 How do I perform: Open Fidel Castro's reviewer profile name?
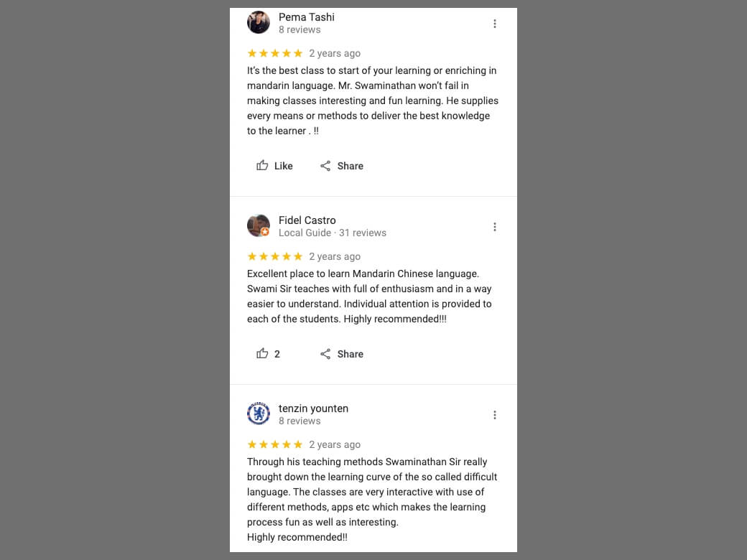tap(307, 220)
